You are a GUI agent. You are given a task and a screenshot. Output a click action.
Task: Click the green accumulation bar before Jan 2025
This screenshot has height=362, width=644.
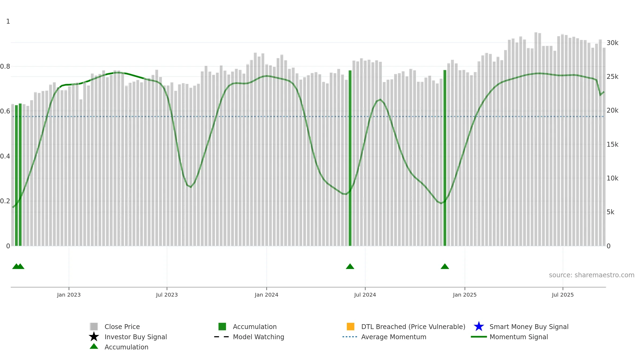pyautogui.click(x=445, y=158)
